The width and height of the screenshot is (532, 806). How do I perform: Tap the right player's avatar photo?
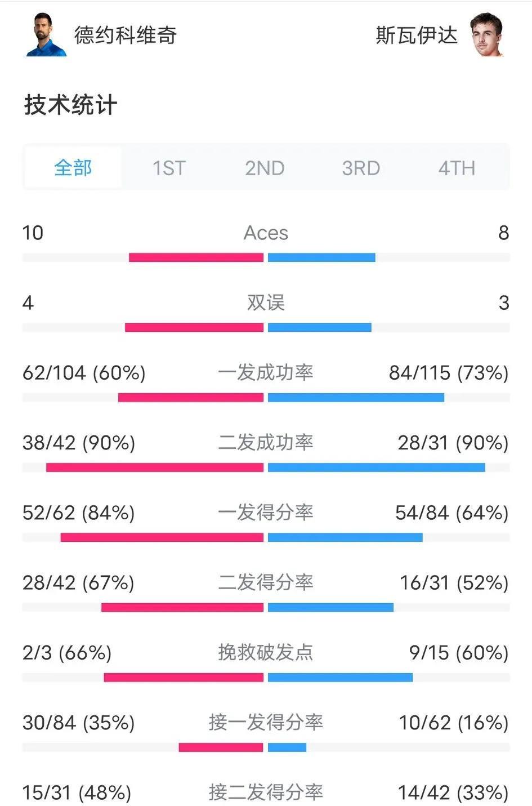click(486, 35)
